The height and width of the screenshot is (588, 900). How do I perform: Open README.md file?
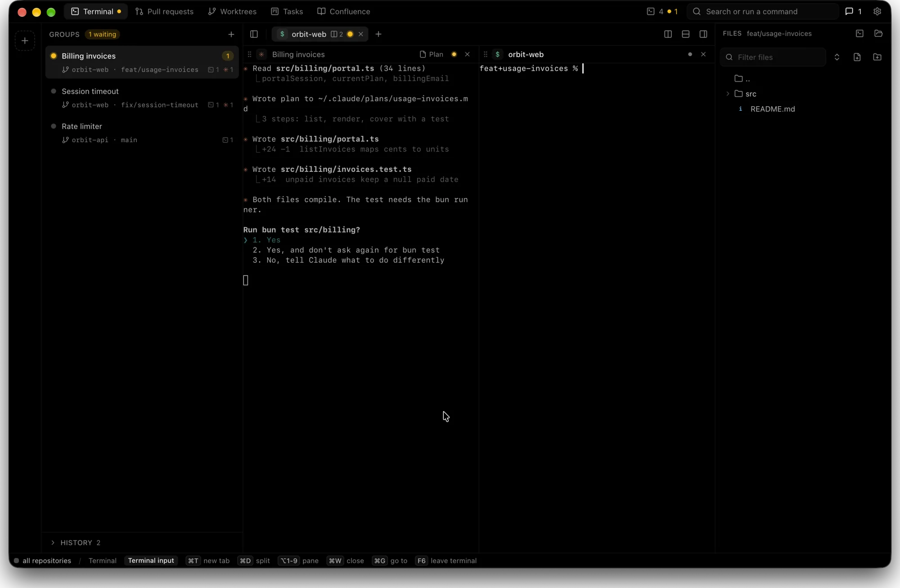click(772, 109)
